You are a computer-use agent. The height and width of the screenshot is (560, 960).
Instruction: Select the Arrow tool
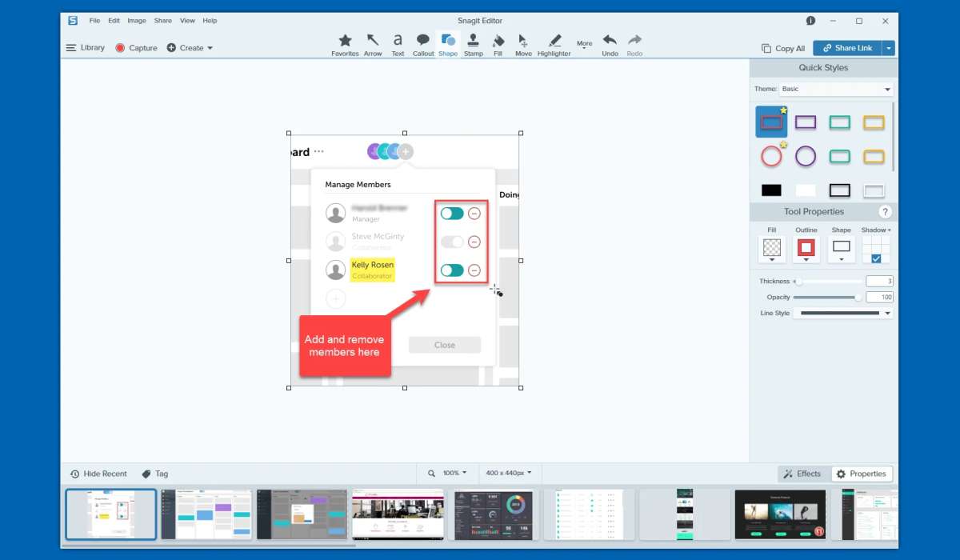(373, 44)
